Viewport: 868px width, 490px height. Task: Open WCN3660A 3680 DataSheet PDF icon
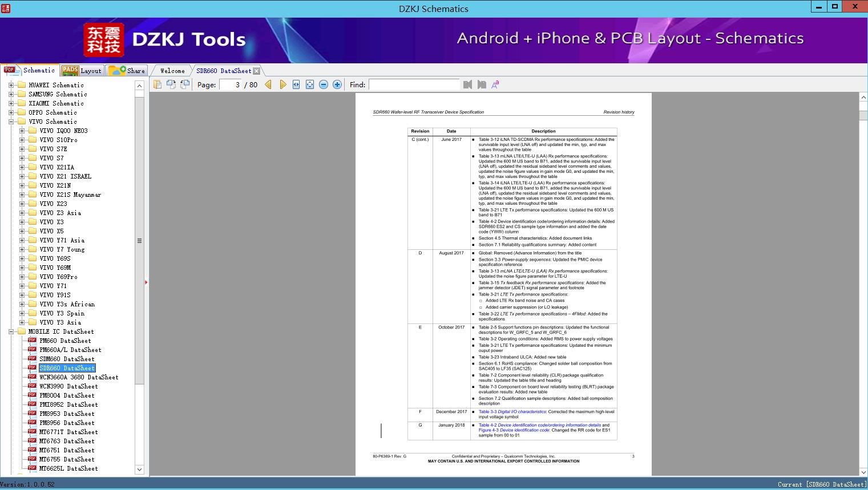[x=32, y=377]
